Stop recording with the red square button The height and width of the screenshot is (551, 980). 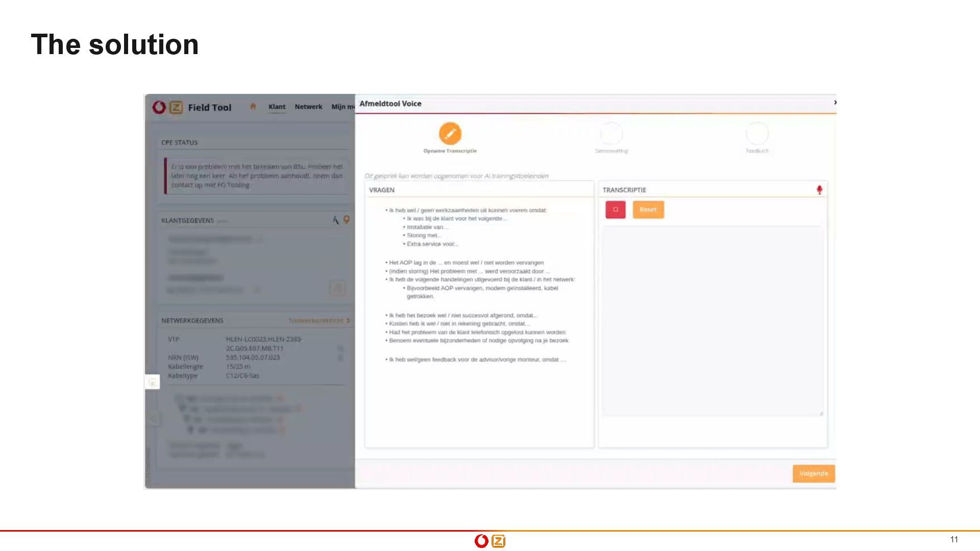(616, 210)
